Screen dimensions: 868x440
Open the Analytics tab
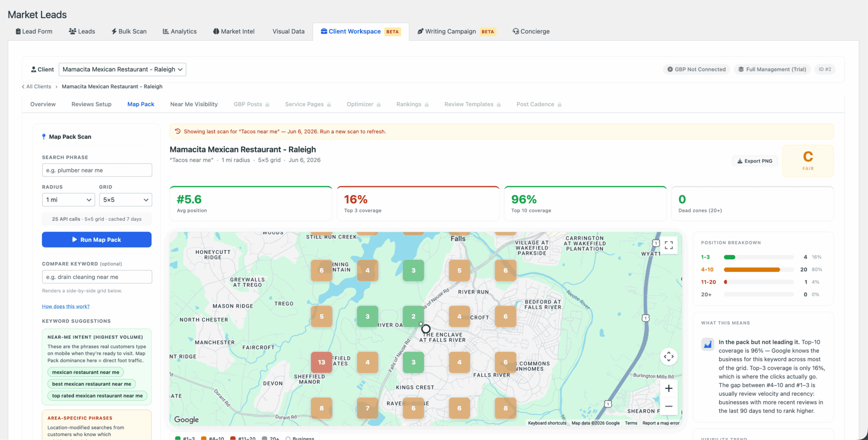pyautogui.click(x=179, y=31)
